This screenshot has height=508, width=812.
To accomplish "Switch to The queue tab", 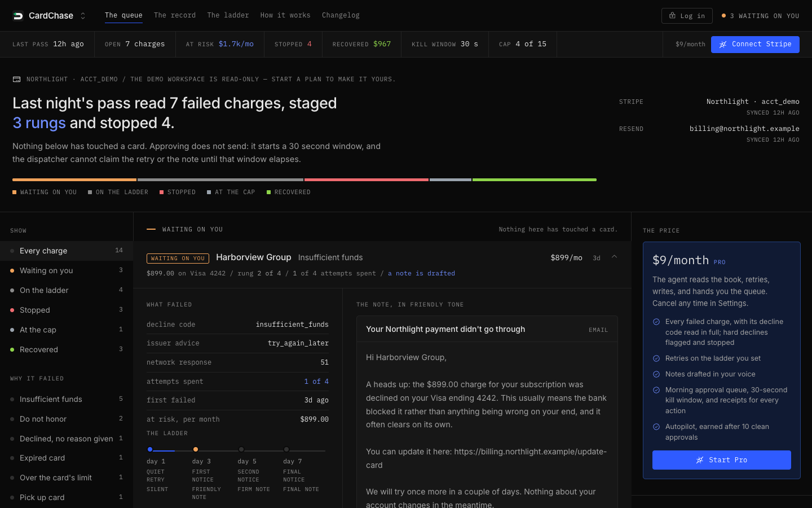I will pos(123,15).
